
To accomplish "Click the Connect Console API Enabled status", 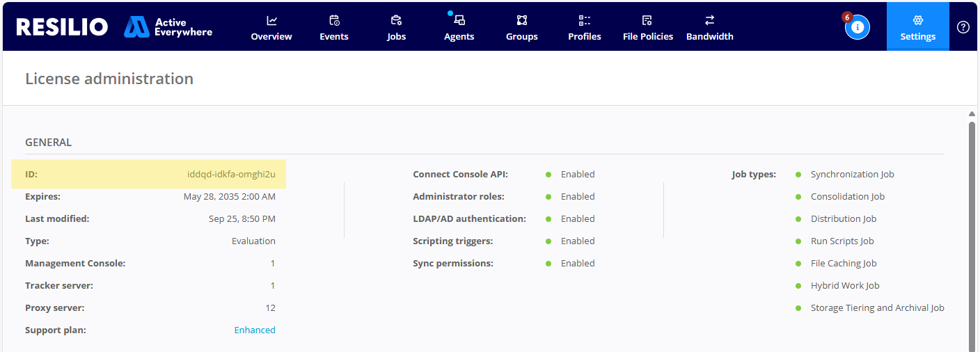I will pos(577,175).
